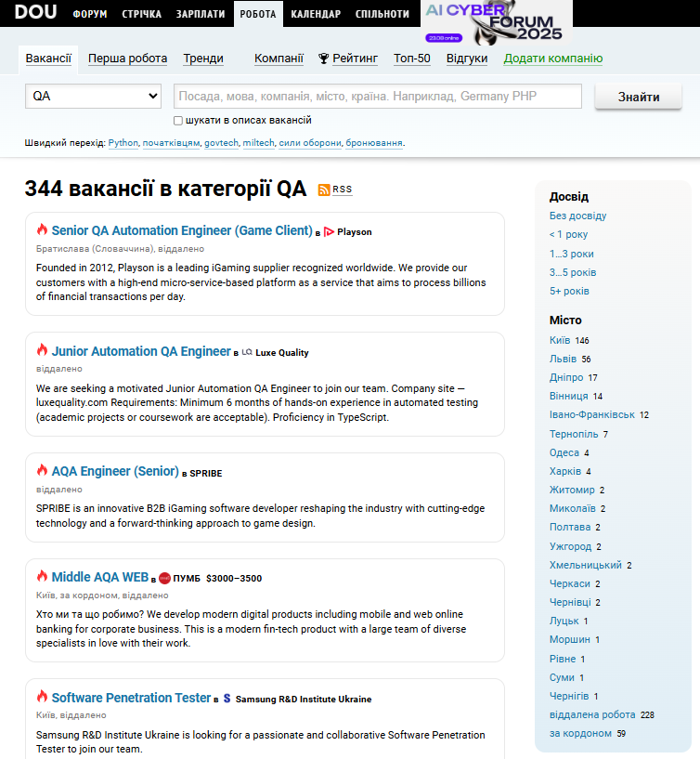Use the Python quick jump link

click(x=123, y=143)
